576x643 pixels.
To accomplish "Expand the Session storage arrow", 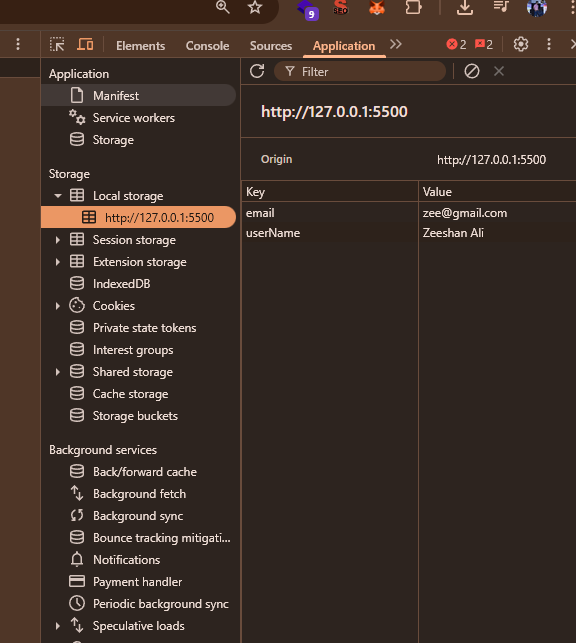I will pyautogui.click(x=58, y=240).
